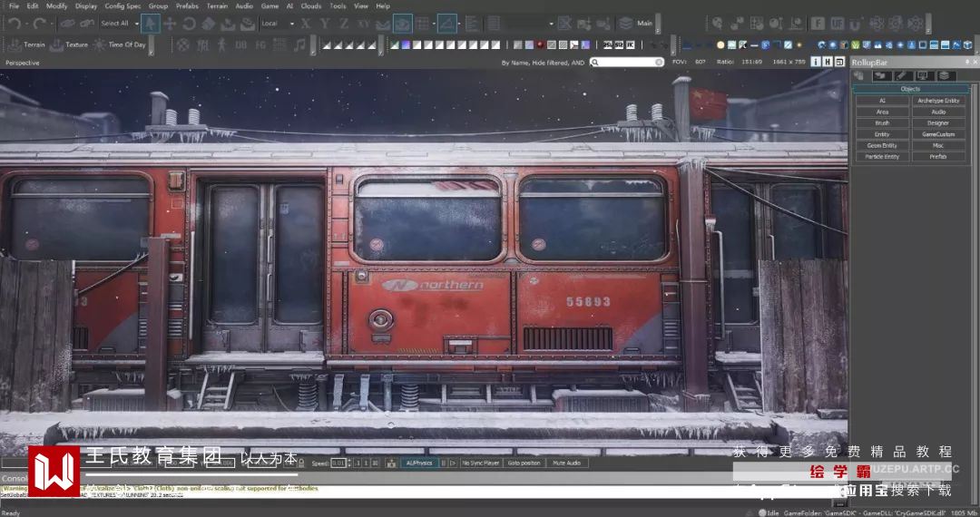Select the Scale tool icon
The image size is (980, 517).
pyautogui.click(x=208, y=24)
